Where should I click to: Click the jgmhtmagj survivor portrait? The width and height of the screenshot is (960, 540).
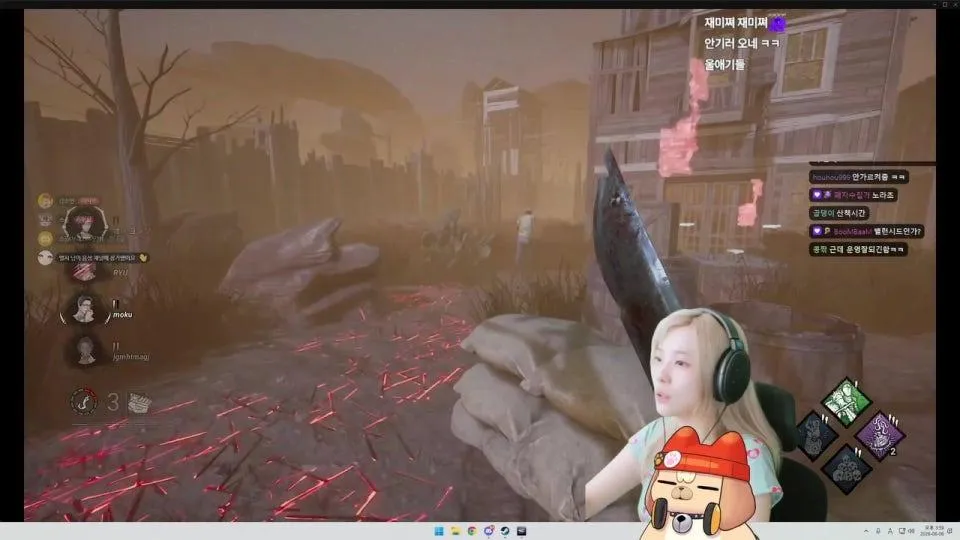[x=85, y=351]
